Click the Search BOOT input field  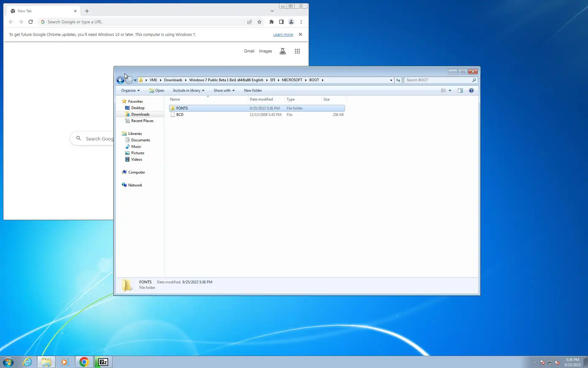(x=438, y=80)
